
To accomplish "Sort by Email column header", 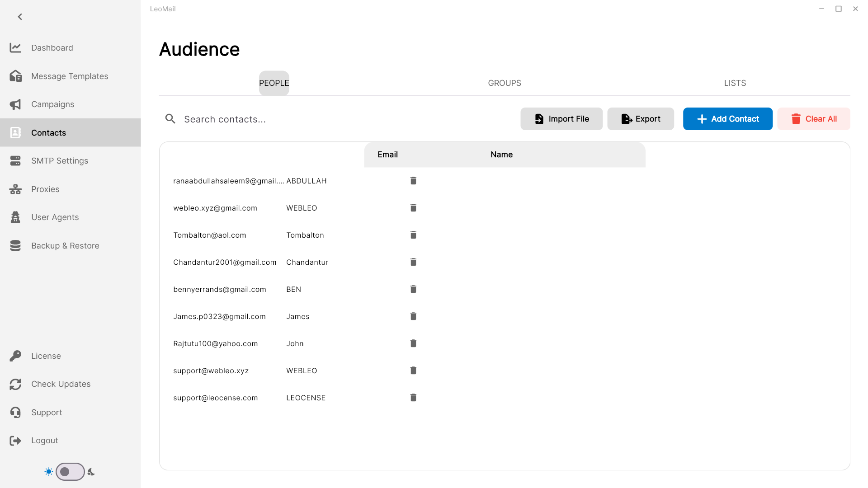I will coord(387,155).
